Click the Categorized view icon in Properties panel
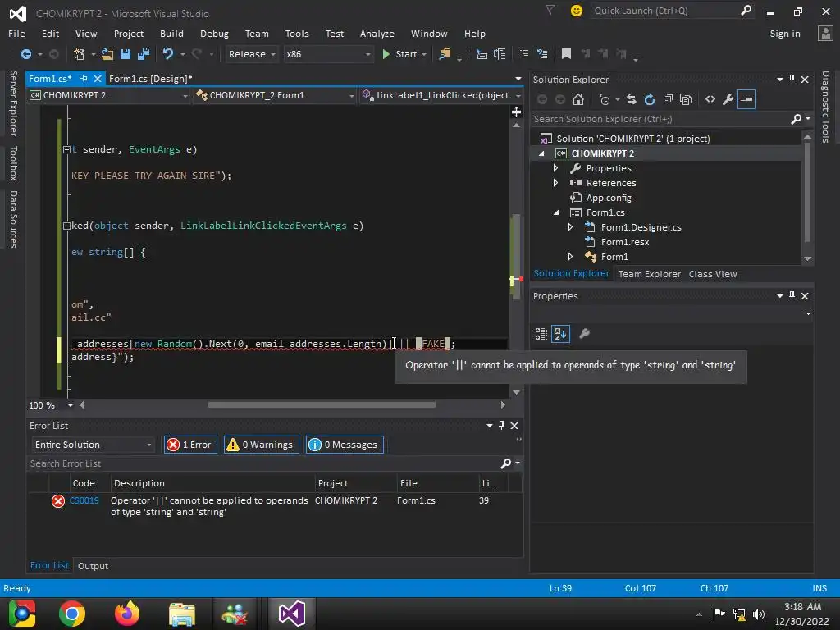The image size is (840, 630). click(541, 334)
